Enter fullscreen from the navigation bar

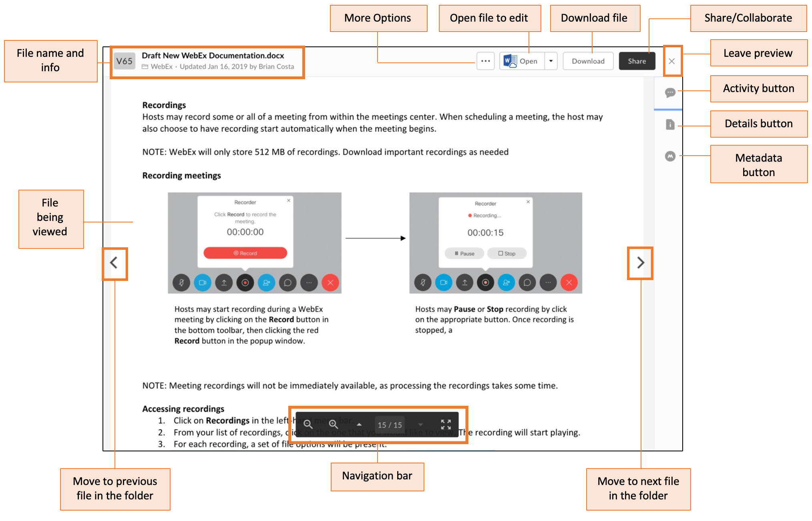[x=446, y=424]
